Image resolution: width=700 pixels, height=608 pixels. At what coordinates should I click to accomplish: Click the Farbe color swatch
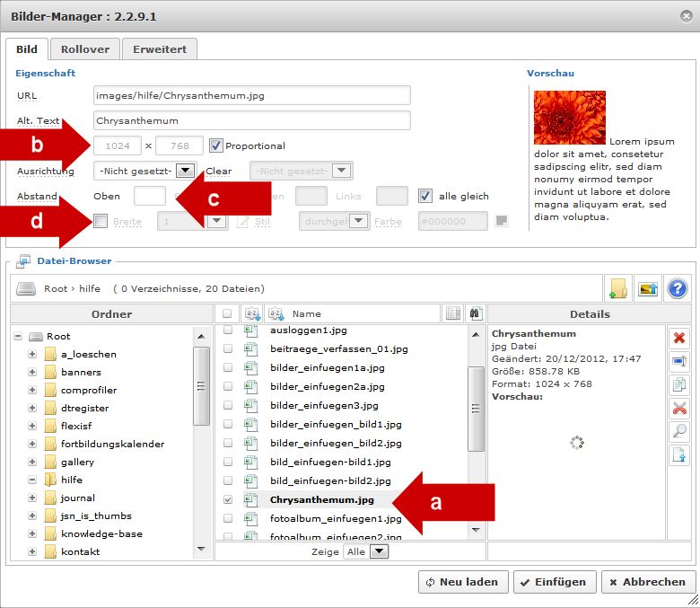click(502, 221)
